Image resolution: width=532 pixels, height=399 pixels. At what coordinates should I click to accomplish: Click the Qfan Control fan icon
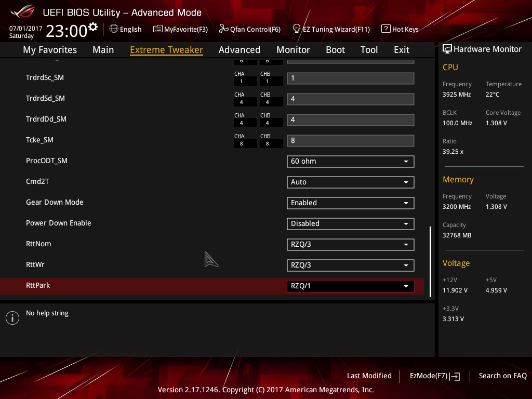(x=223, y=29)
